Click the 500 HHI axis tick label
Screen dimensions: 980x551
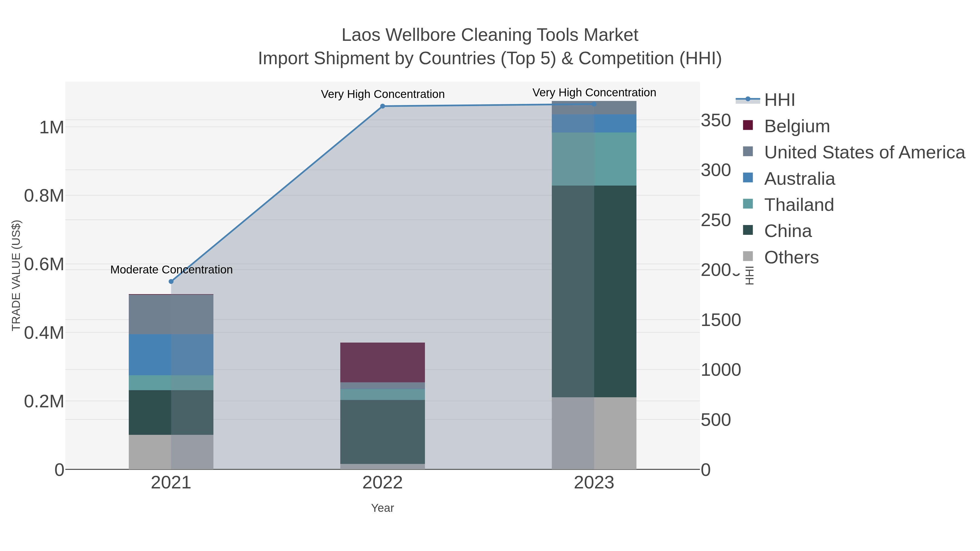click(x=716, y=420)
